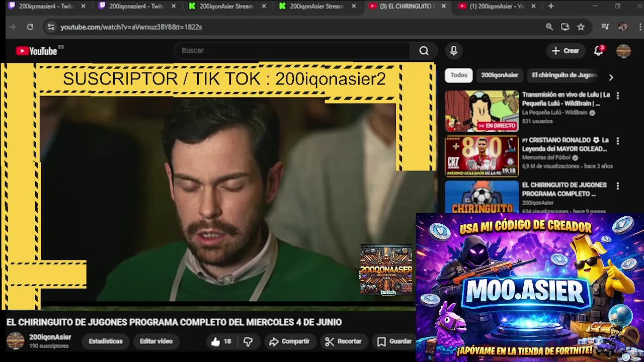The image size is (644, 362).
Task: Open a new browser tab with plus button
Action: [x=551, y=6]
